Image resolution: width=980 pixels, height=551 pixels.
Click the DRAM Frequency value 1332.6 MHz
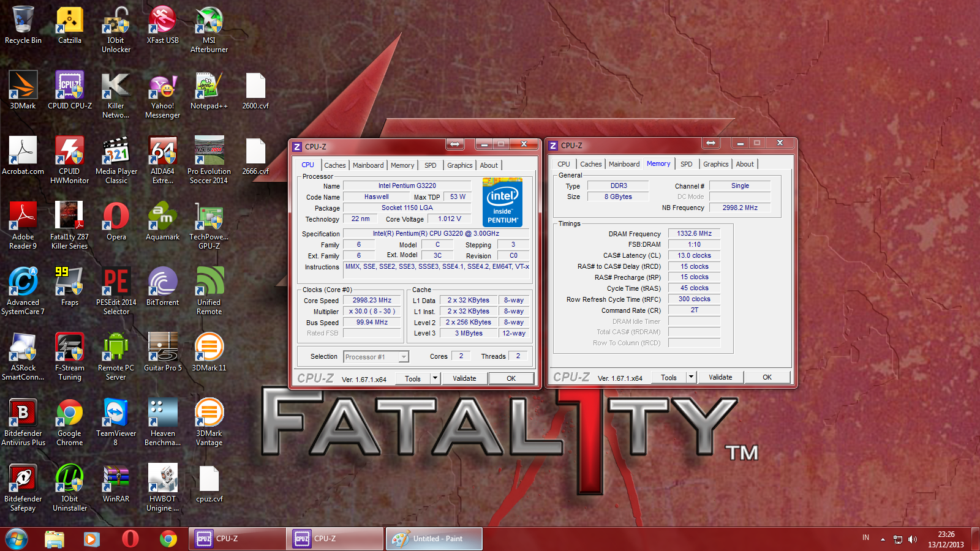pos(694,233)
